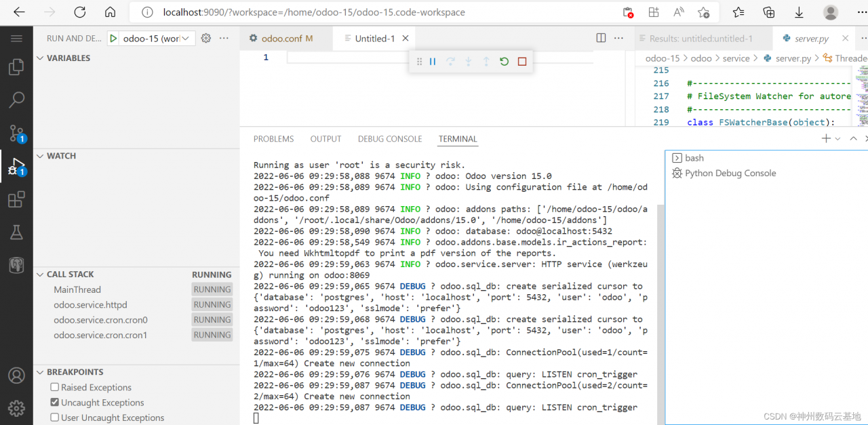868x425 pixels.
Task: Select the TERMINAL panel tab
Action: [x=458, y=139]
